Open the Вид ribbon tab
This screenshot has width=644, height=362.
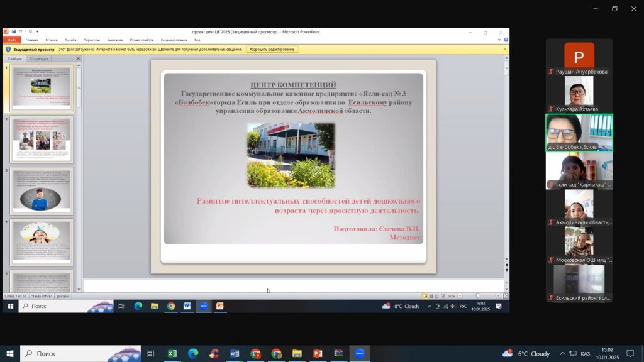[197, 40]
